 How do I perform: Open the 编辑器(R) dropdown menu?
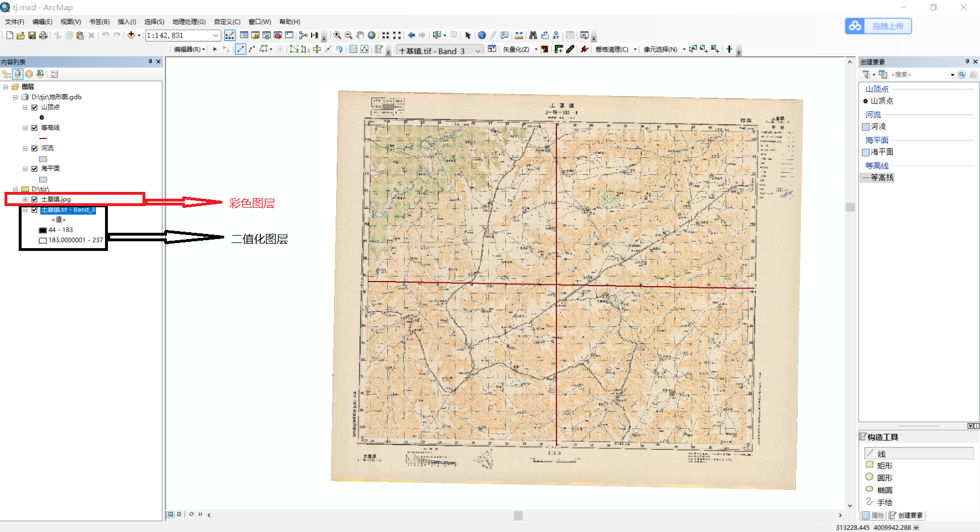[190, 49]
